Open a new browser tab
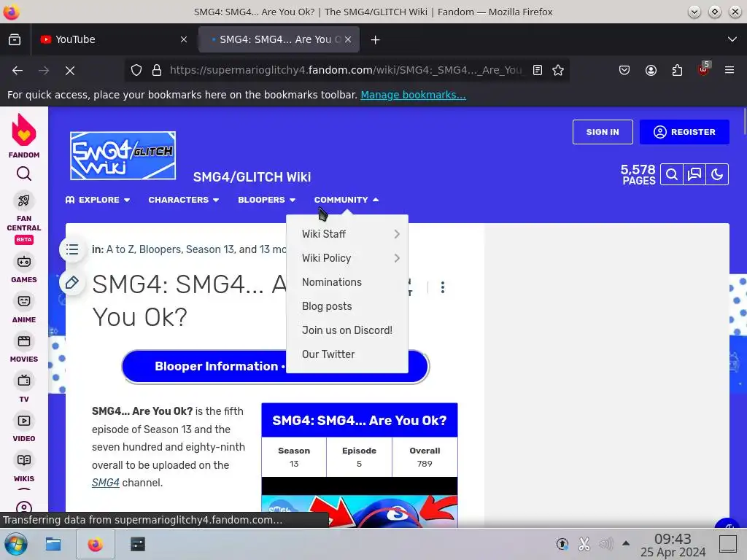Screen dimensions: 747x560 (376, 39)
